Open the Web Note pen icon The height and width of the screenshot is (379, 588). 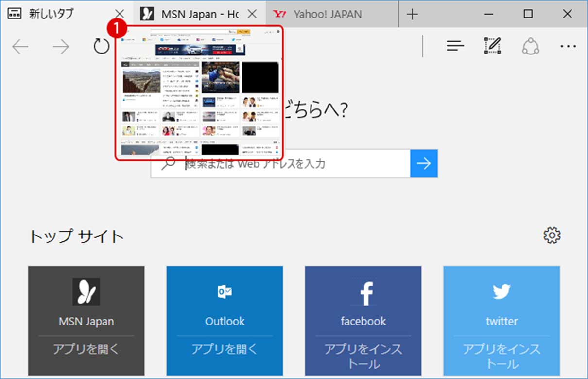click(493, 46)
